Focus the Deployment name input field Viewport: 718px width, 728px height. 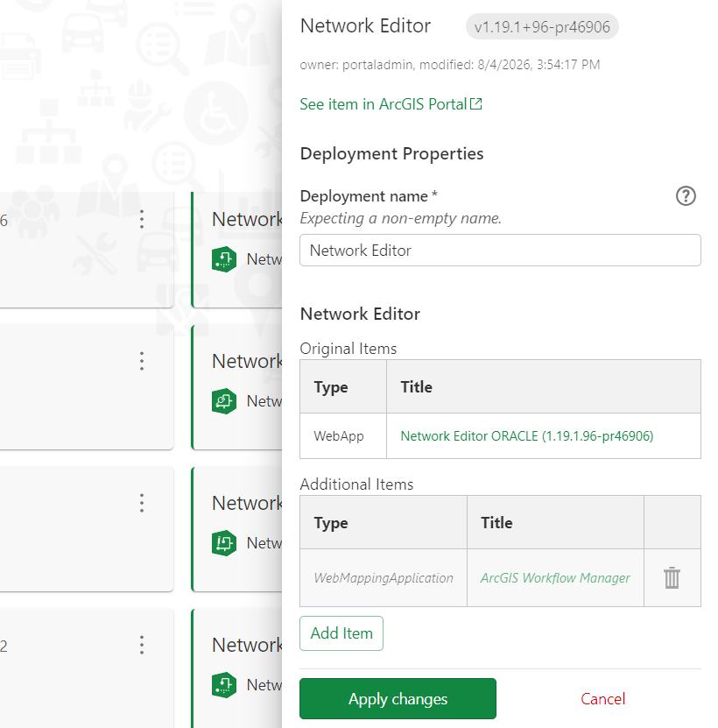[500, 251]
